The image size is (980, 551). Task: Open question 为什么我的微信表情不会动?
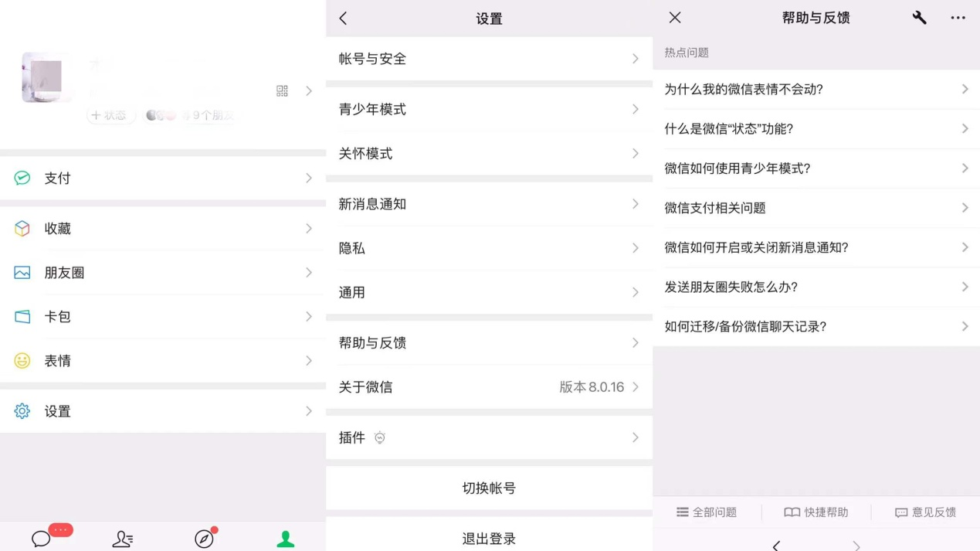[x=816, y=90]
